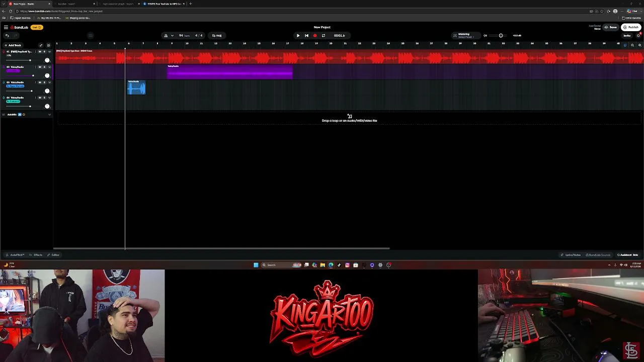Expand track 01 options chevron

coord(49,52)
